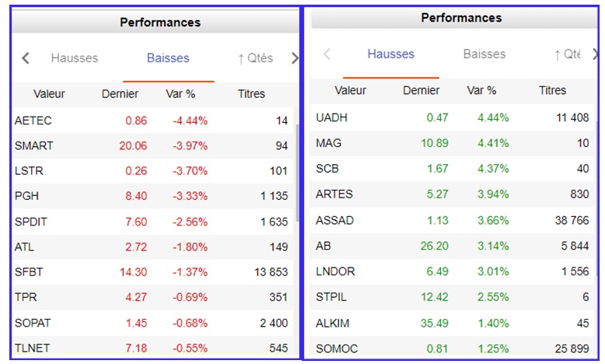Click the left panel's vertical scrollbar
This screenshot has height=364, width=605.
pos(297,171)
